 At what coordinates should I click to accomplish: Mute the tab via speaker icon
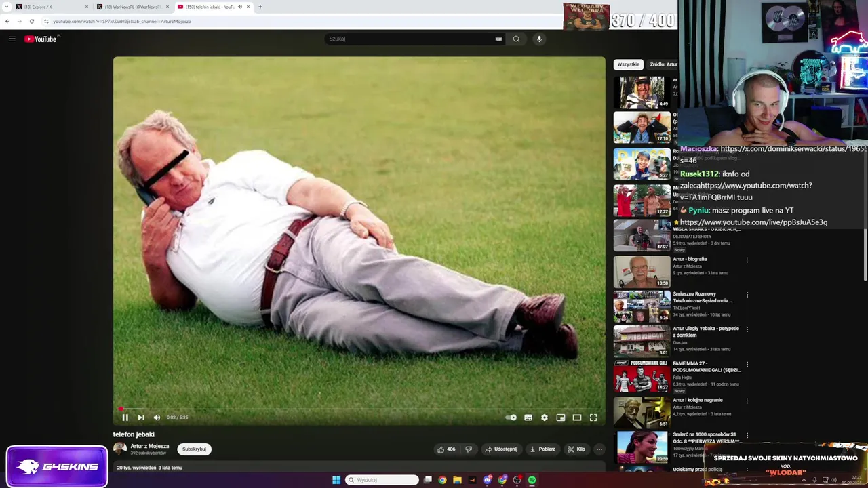pos(240,7)
